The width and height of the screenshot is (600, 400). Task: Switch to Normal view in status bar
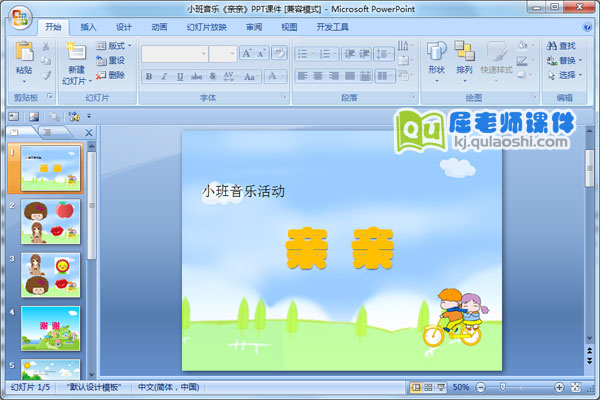coord(415,388)
